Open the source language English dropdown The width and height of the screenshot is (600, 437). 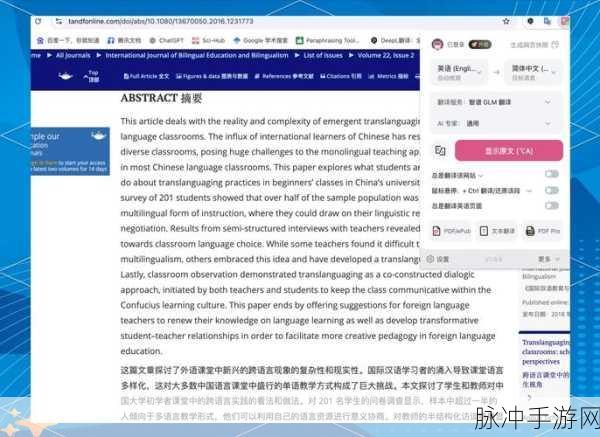[459, 72]
